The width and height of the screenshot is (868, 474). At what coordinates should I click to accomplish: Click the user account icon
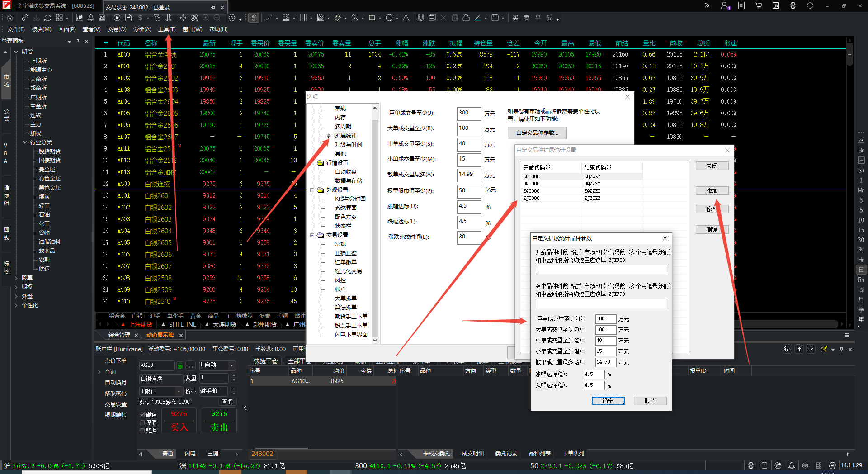point(725,6)
